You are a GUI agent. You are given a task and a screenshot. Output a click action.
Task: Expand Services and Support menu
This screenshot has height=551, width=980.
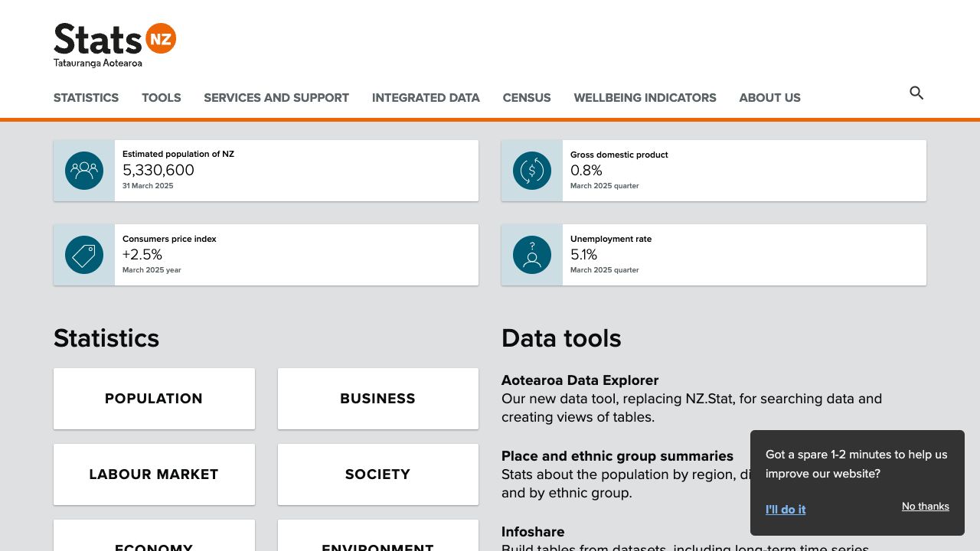tap(276, 98)
